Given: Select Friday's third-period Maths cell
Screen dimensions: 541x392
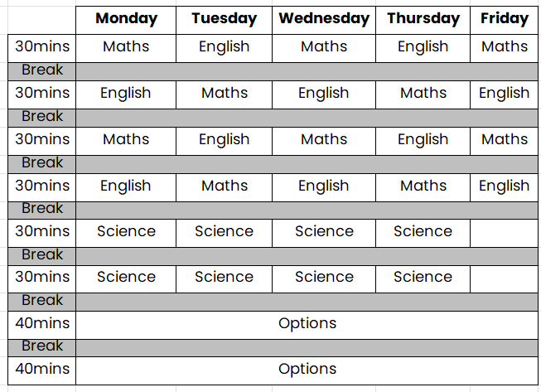Looking at the screenshot, I should 504,139.
